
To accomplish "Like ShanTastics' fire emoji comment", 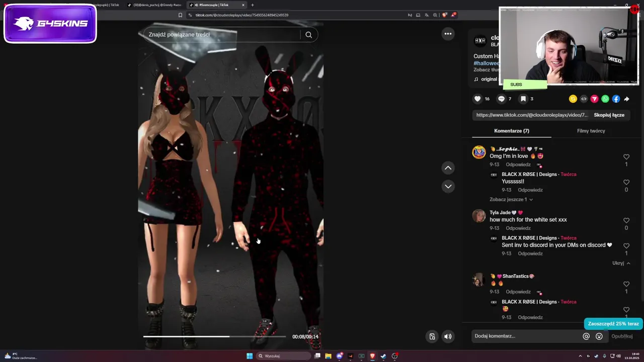I will (626, 284).
